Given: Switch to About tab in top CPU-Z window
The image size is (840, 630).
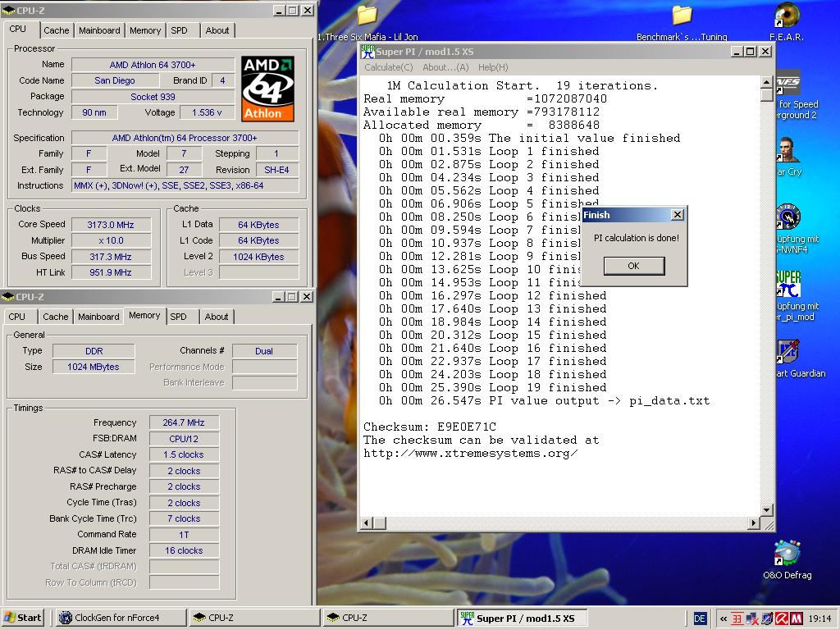Looking at the screenshot, I should [217, 30].
